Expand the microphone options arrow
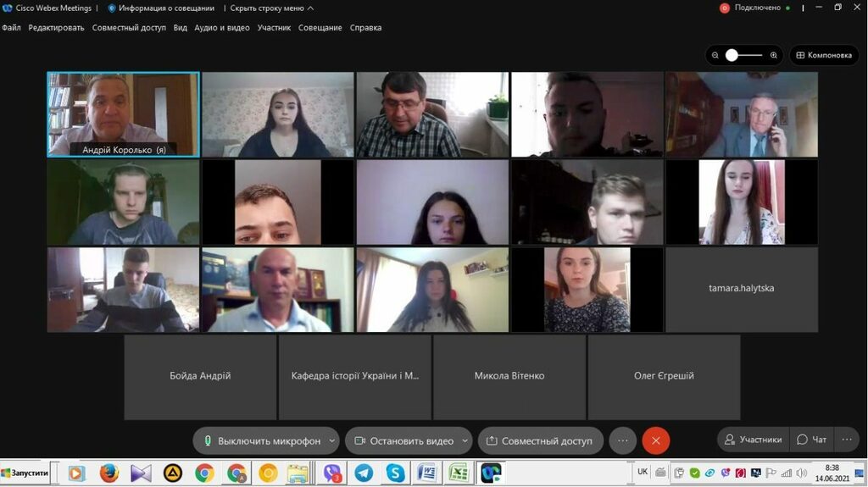The image size is (868, 487). tap(332, 440)
